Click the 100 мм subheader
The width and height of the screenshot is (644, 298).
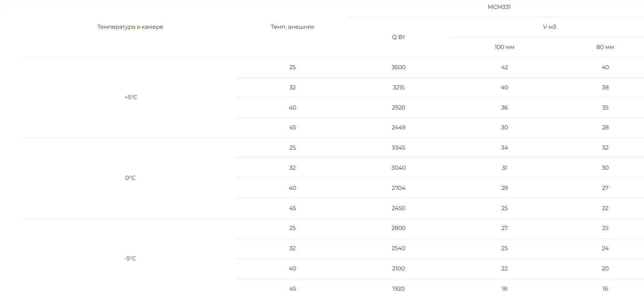(x=504, y=47)
